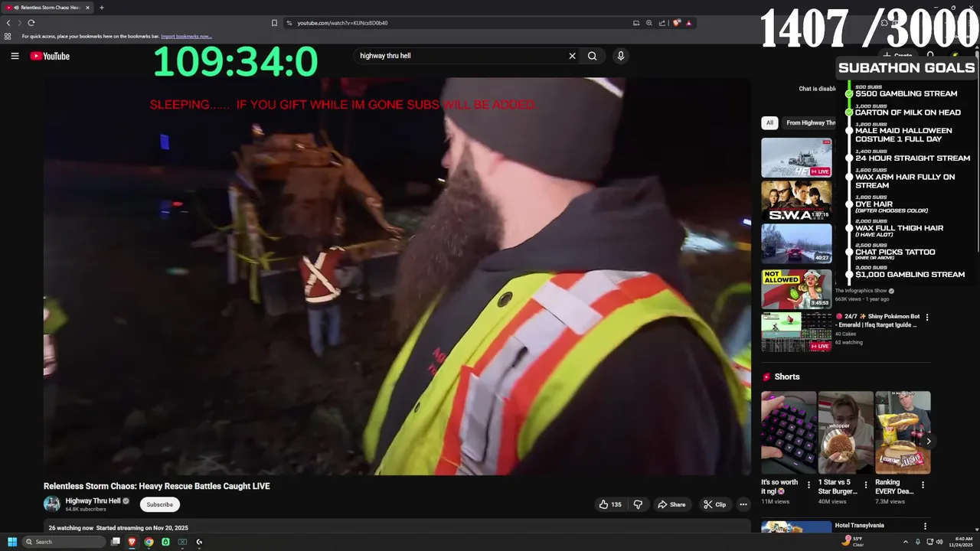Viewport: 980px width, 551px height.
Task: Open Task View on the taskbar
Action: [x=116, y=542]
